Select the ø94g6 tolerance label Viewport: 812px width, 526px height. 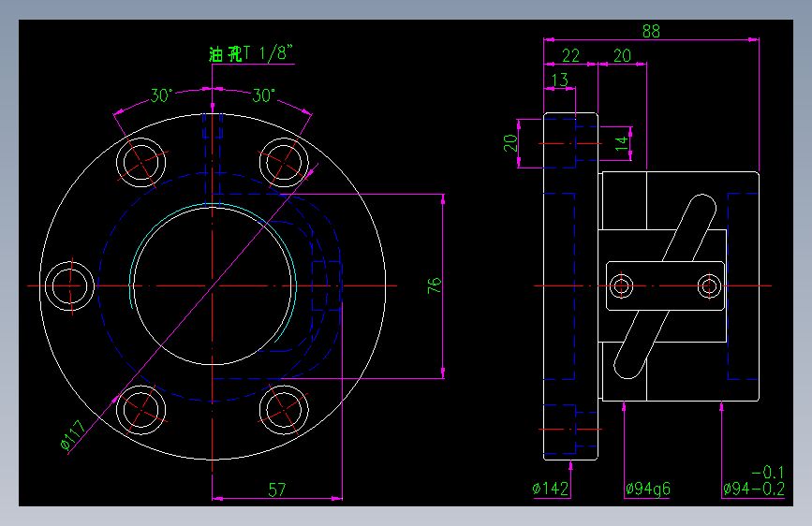pos(647,489)
